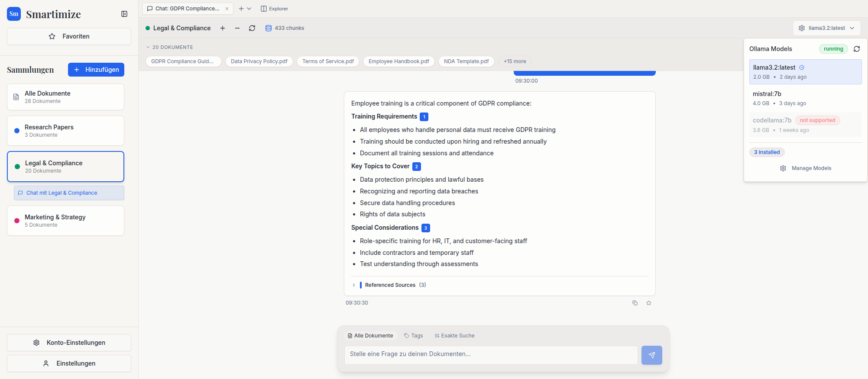Open Manage Models

click(806, 168)
